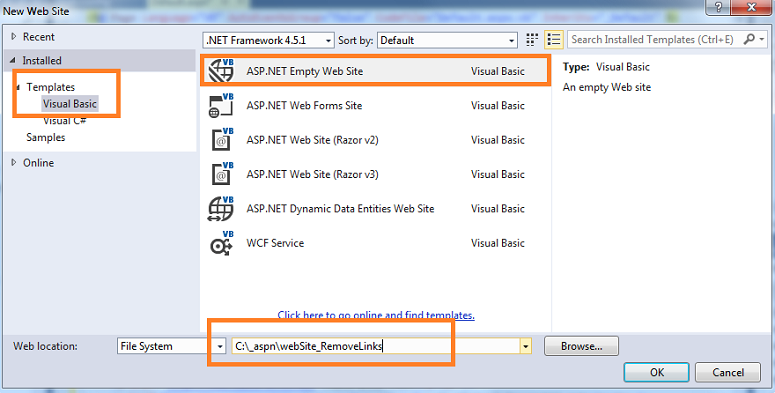Click the Browse... button
The height and width of the screenshot is (393, 775).
click(x=581, y=346)
